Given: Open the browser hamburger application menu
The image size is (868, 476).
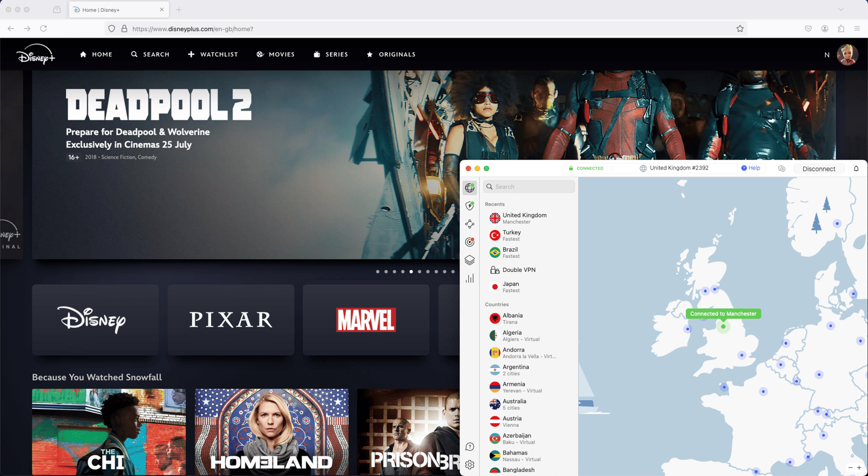Looking at the screenshot, I should [857, 28].
